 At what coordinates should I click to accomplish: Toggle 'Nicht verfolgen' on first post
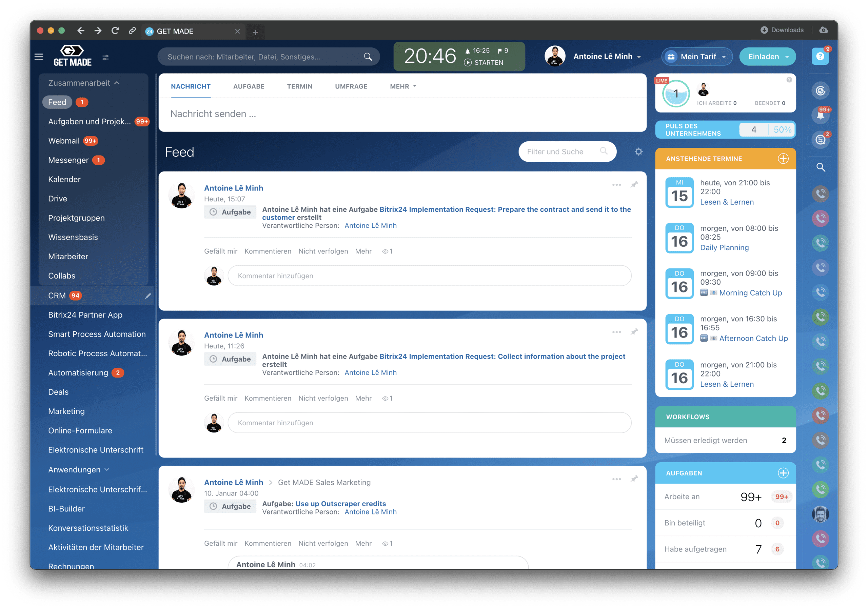tap(323, 251)
